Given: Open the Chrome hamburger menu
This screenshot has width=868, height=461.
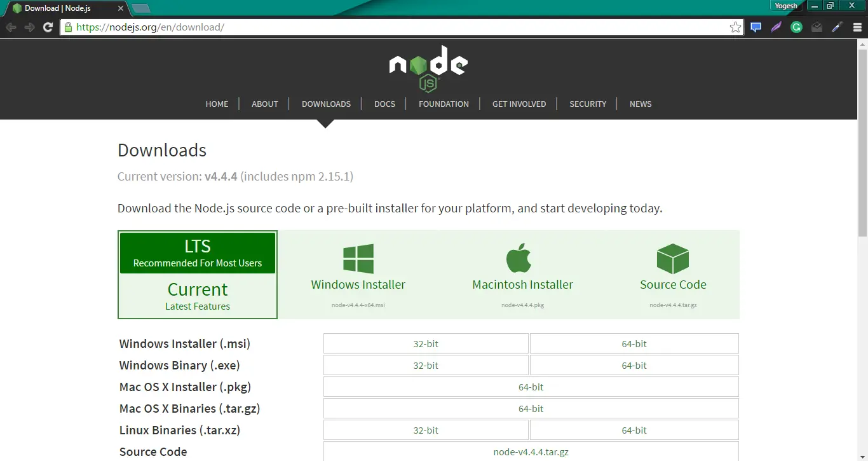Looking at the screenshot, I should pyautogui.click(x=857, y=27).
